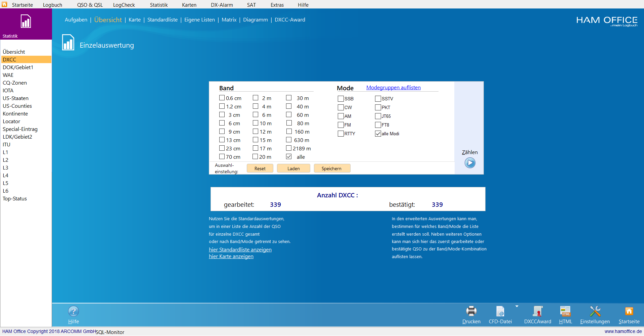Viewport: 644px width, 336px height.
Task: Click the HTML export icon
Action: [x=565, y=311]
